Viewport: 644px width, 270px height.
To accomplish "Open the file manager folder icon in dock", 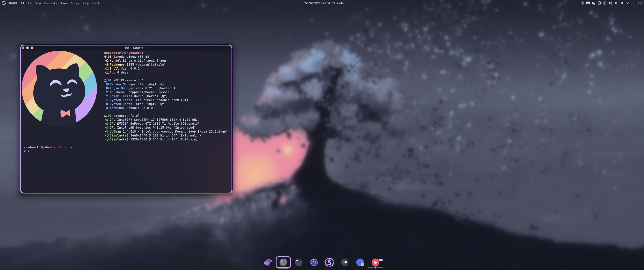I will (298, 262).
